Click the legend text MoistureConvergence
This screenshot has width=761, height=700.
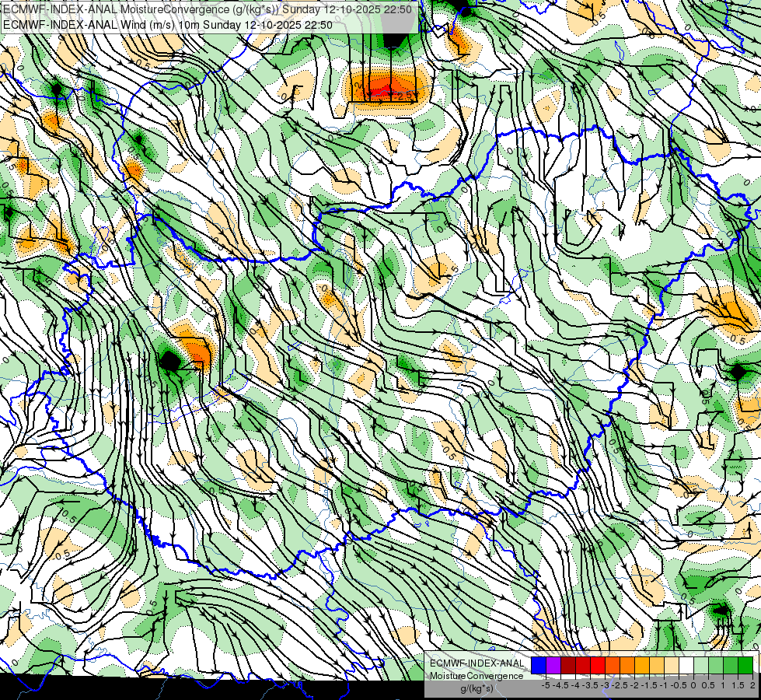click(476, 676)
